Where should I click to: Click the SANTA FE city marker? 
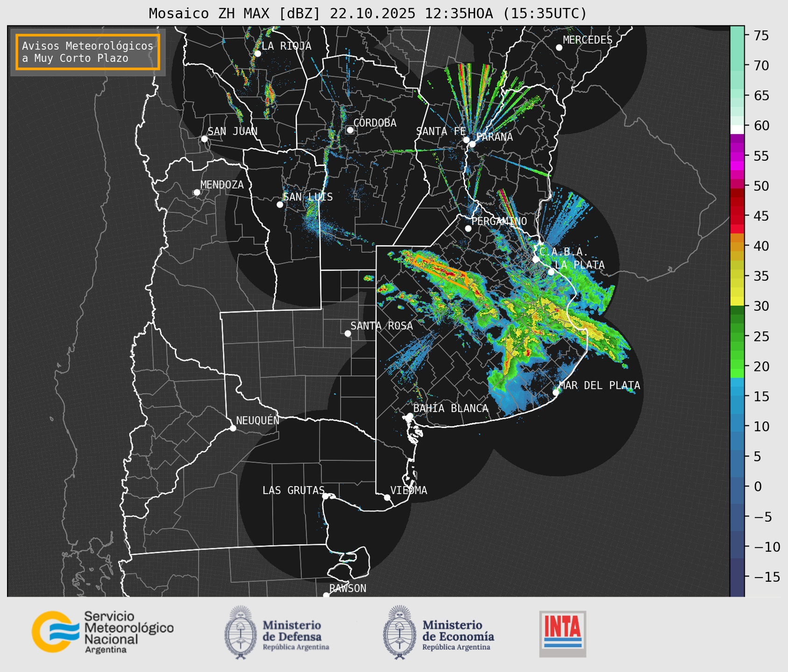click(x=466, y=140)
